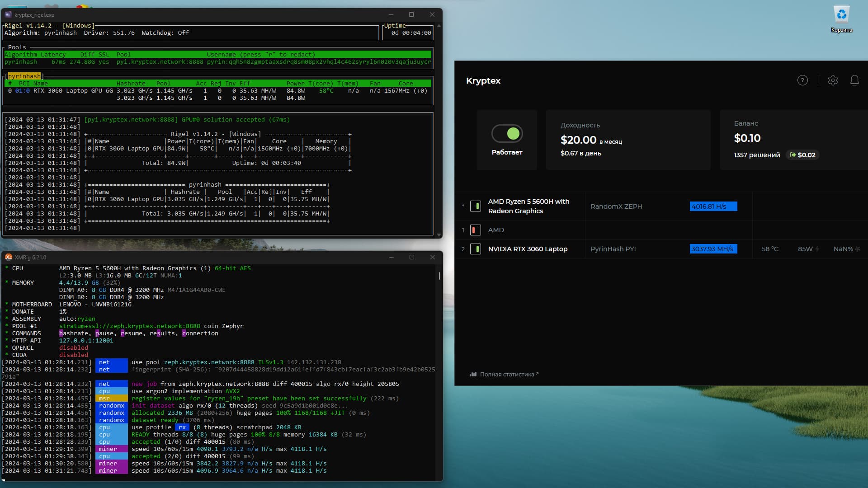Maximize the XMRig window
This screenshot has width=868, height=488.
tap(412, 257)
